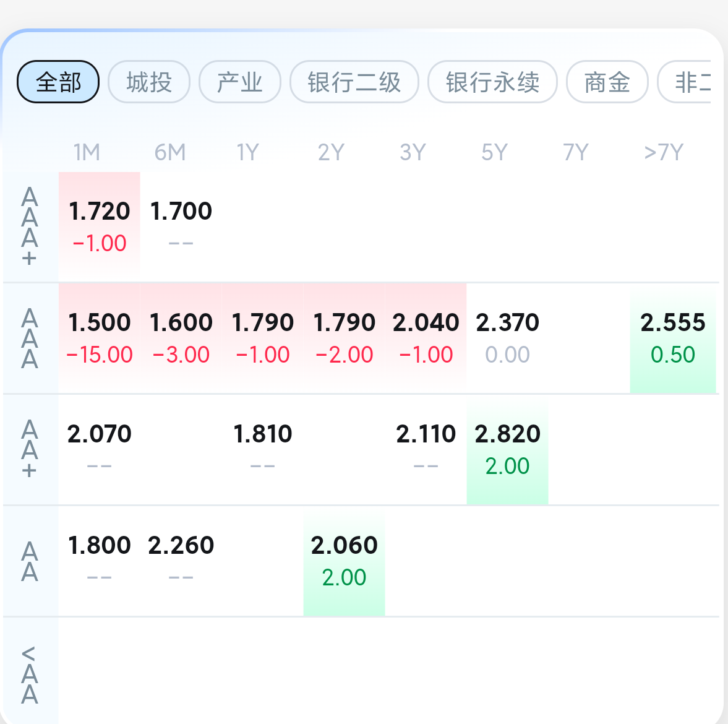Click the AAA >7Y cell 2.555
The width and height of the screenshot is (728, 724).
click(x=673, y=338)
